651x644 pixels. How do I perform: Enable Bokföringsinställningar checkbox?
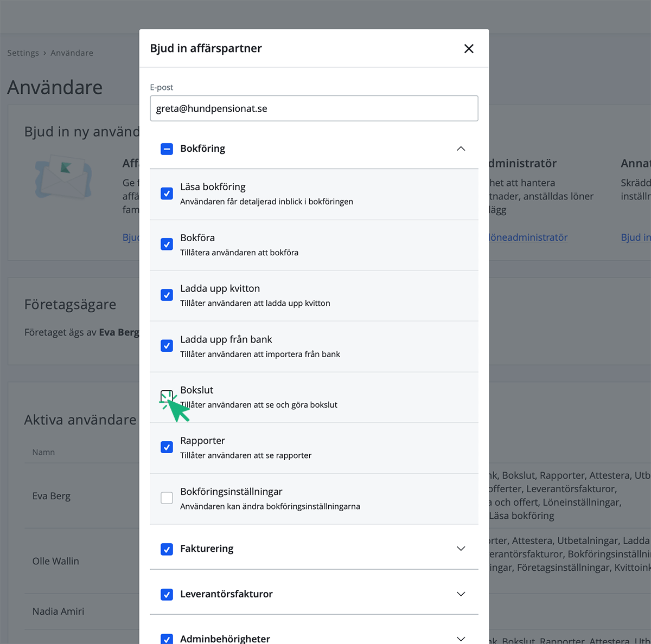(x=167, y=498)
